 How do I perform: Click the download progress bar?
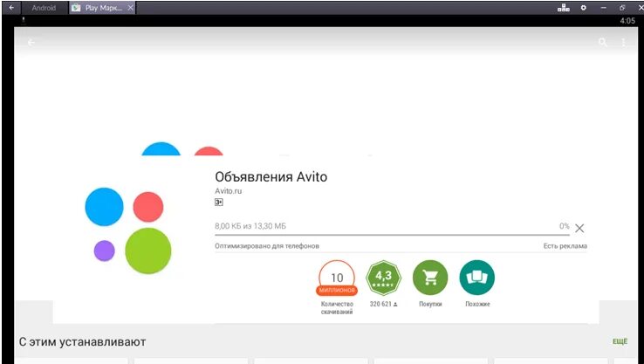(x=392, y=235)
